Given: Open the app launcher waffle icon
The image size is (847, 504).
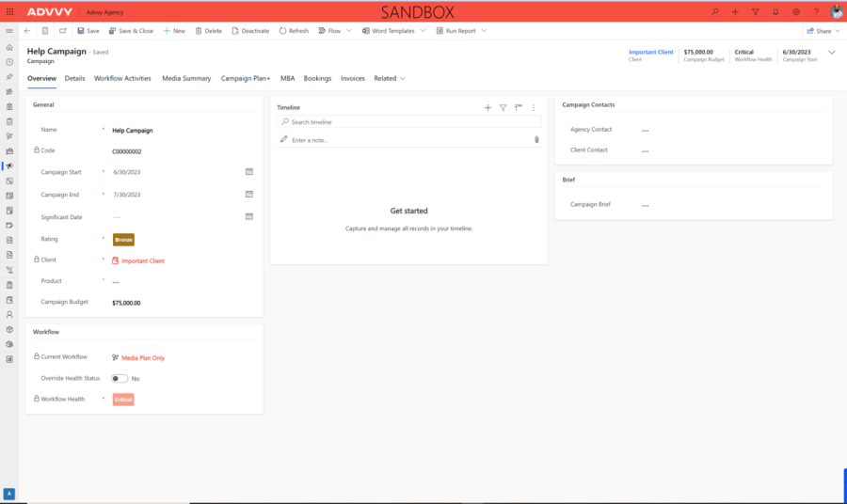Looking at the screenshot, I should 9,11.
